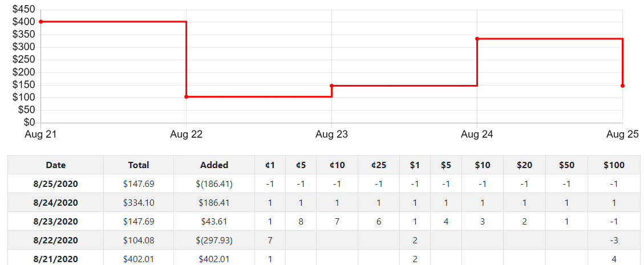Click the Aug 22 data point near $100
Image resolution: width=644 pixels, height=265 pixels.
[x=187, y=97]
